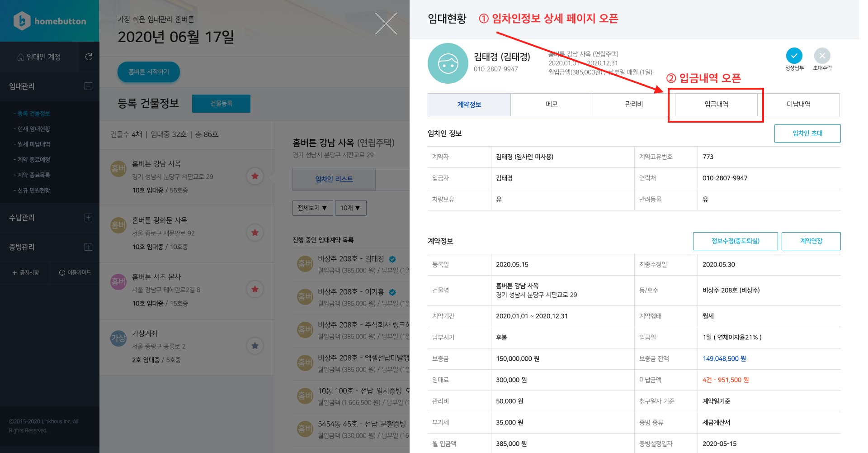The image size is (868, 453).
Task: Click the 계약형태 value 월세
Action: click(708, 316)
